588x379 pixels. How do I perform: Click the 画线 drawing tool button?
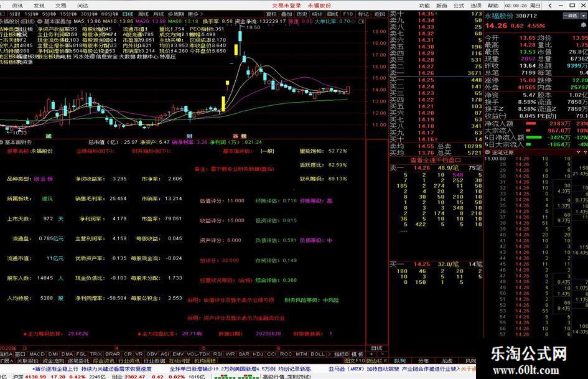[x=333, y=14]
